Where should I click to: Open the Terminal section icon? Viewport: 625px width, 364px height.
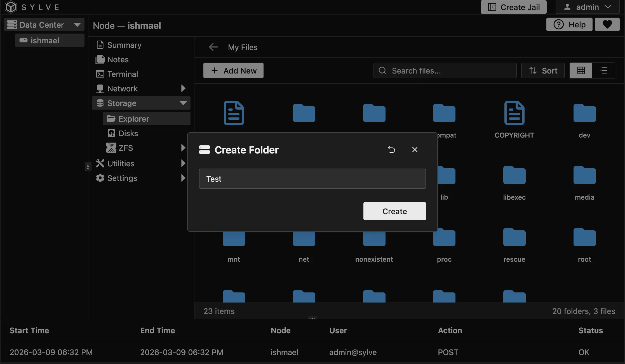(100, 74)
